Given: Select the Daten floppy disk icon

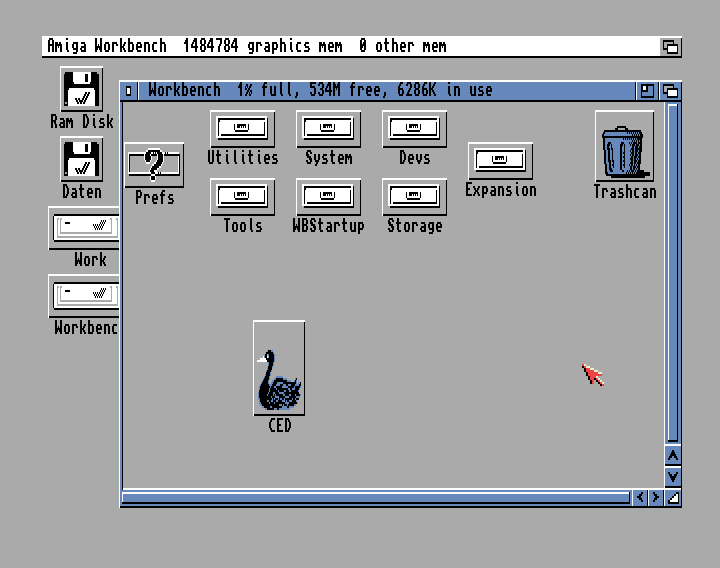Looking at the screenshot, I should [82, 160].
